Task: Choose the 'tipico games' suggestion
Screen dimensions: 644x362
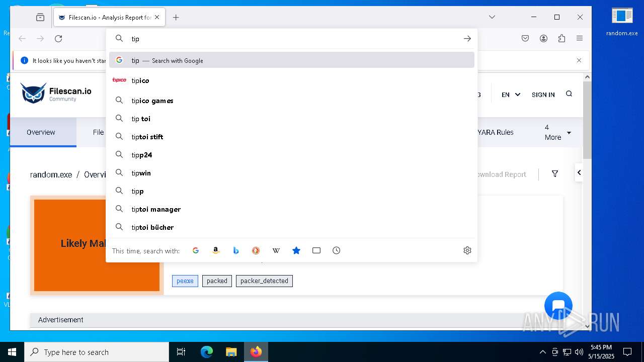Action: 292,101
